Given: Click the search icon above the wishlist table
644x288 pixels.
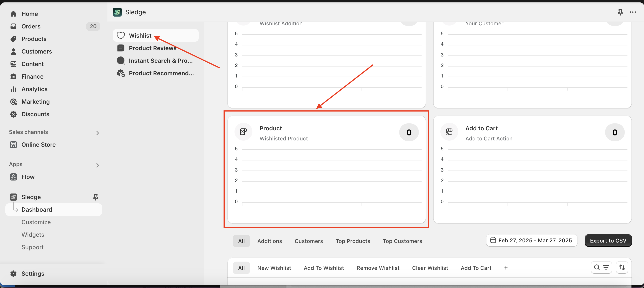Looking at the screenshot, I should (x=597, y=267).
